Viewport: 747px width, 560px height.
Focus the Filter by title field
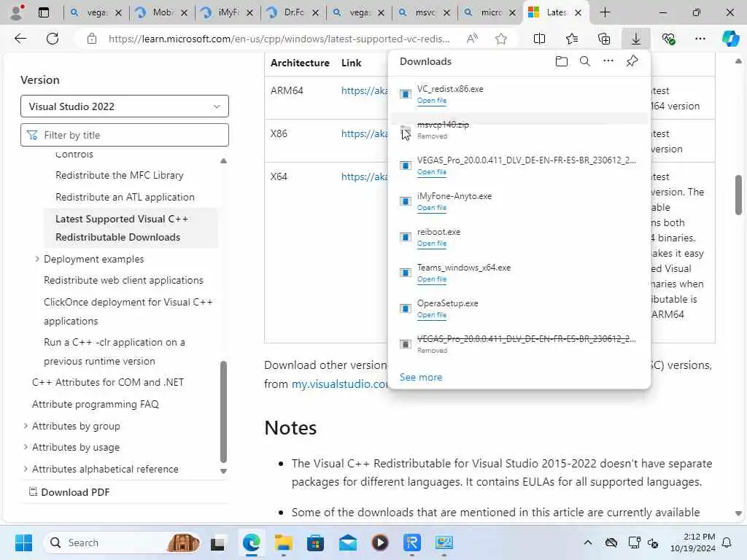124,135
